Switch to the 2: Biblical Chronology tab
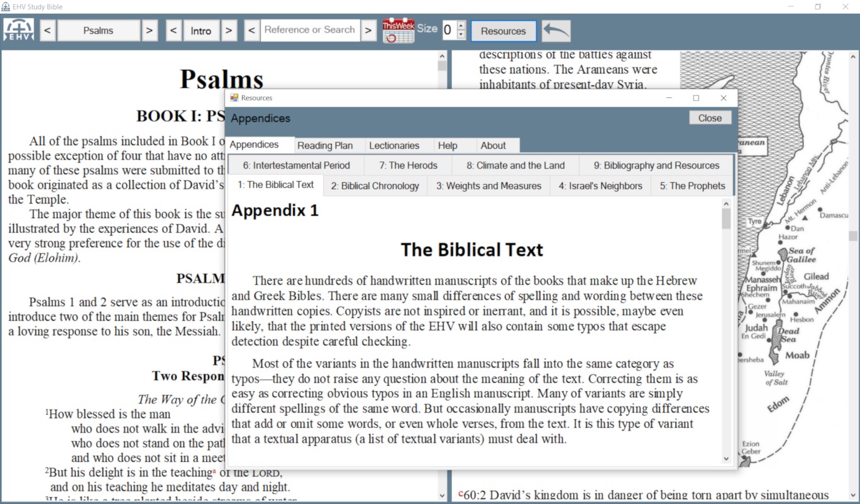The height and width of the screenshot is (504, 860). click(374, 185)
